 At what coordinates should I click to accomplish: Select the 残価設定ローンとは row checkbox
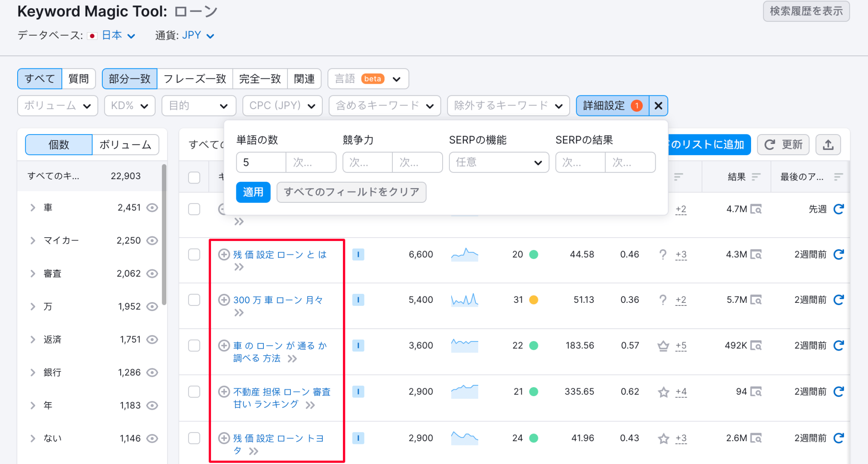pyautogui.click(x=194, y=254)
